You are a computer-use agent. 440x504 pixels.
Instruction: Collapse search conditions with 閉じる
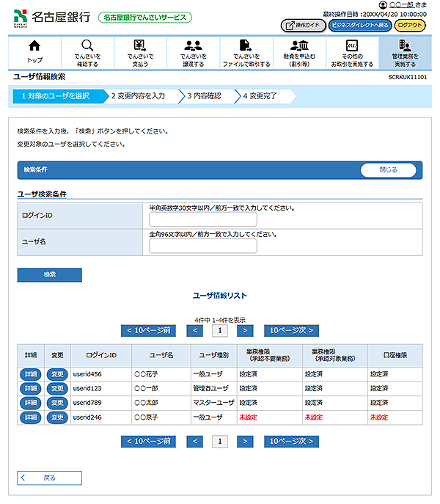pos(388,169)
